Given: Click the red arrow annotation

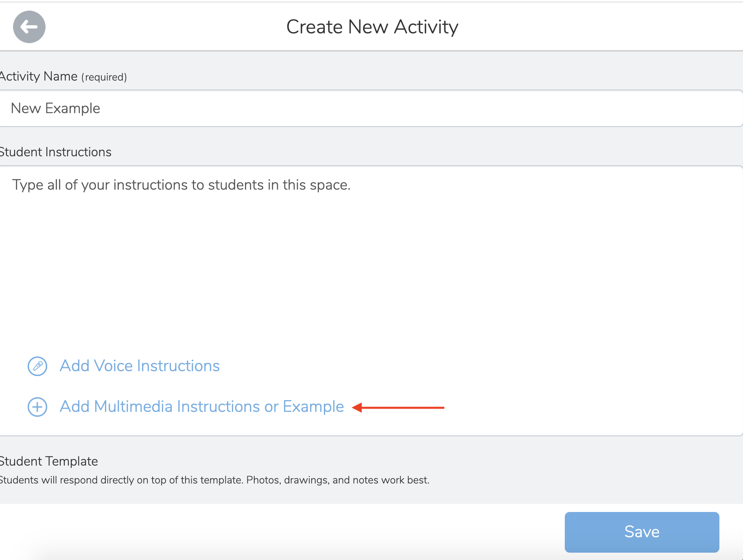Looking at the screenshot, I should (x=399, y=407).
